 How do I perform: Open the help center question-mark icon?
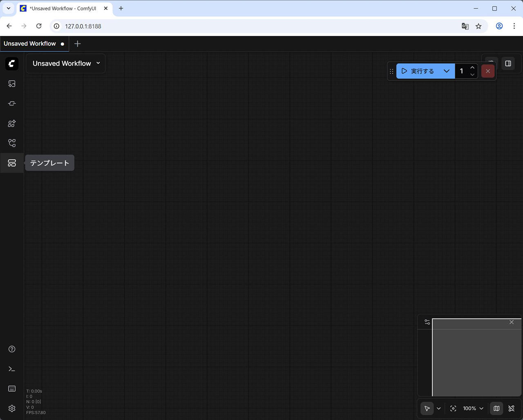pos(12,349)
